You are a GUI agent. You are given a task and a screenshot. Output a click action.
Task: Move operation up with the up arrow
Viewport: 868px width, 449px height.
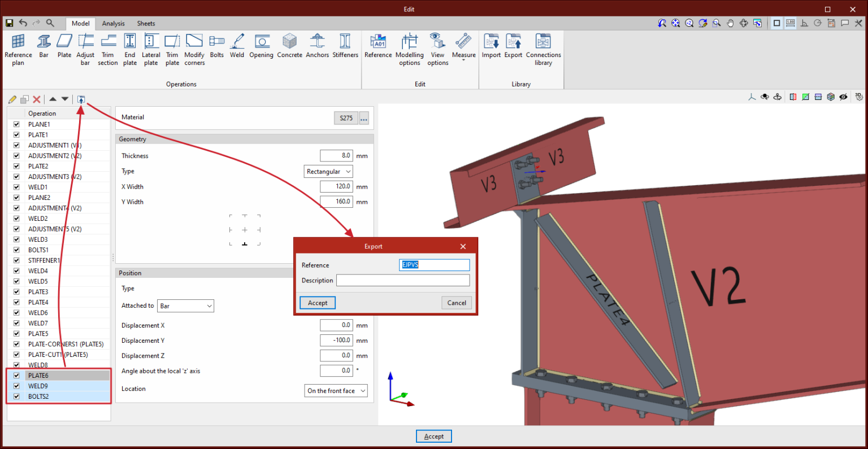click(x=53, y=99)
